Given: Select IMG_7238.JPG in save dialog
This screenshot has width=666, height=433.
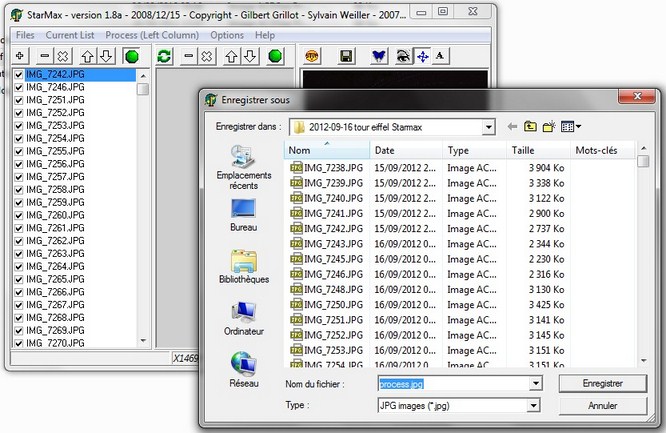Looking at the screenshot, I should (x=327, y=168).
